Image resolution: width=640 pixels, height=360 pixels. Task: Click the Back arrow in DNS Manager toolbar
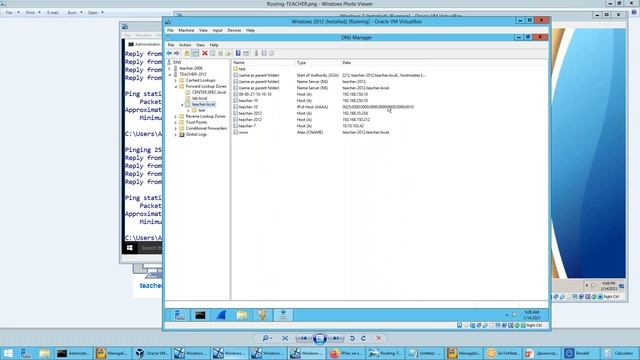click(169, 53)
